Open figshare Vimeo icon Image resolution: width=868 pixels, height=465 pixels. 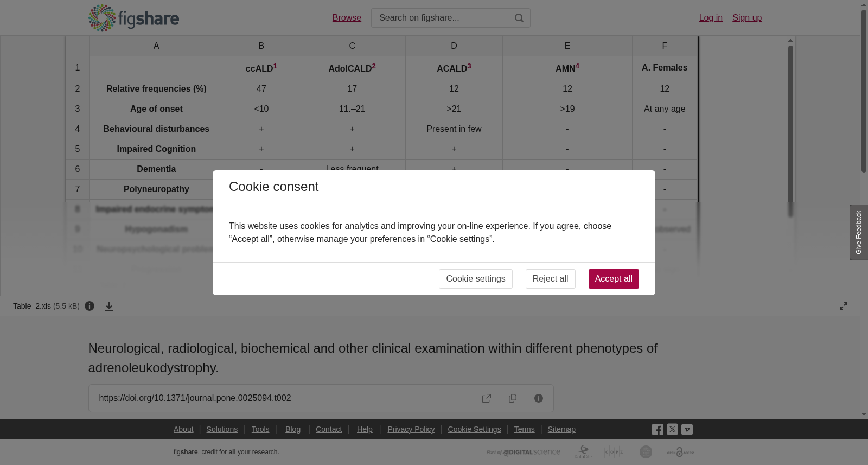(x=687, y=429)
